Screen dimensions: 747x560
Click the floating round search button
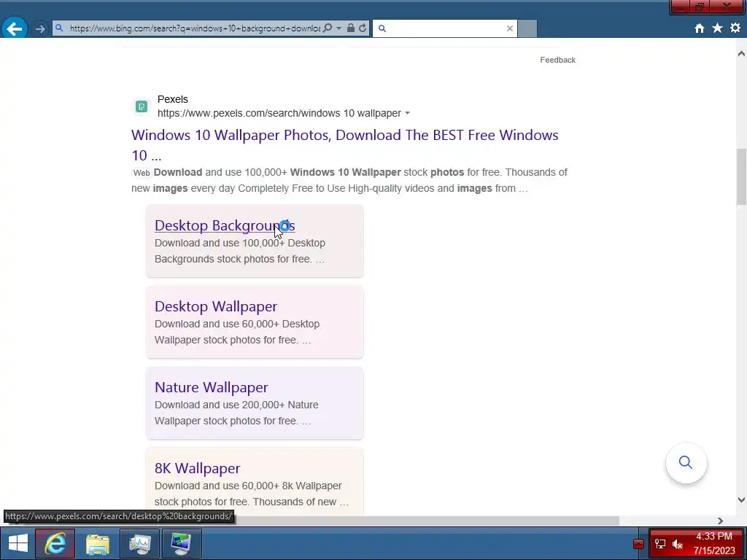tap(686, 462)
